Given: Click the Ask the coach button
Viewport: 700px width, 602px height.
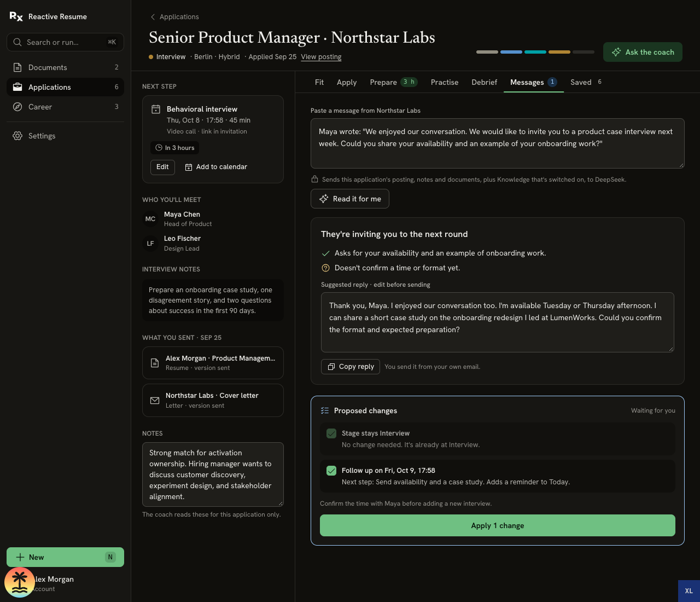Looking at the screenshot, I should [x=643, y=52].
